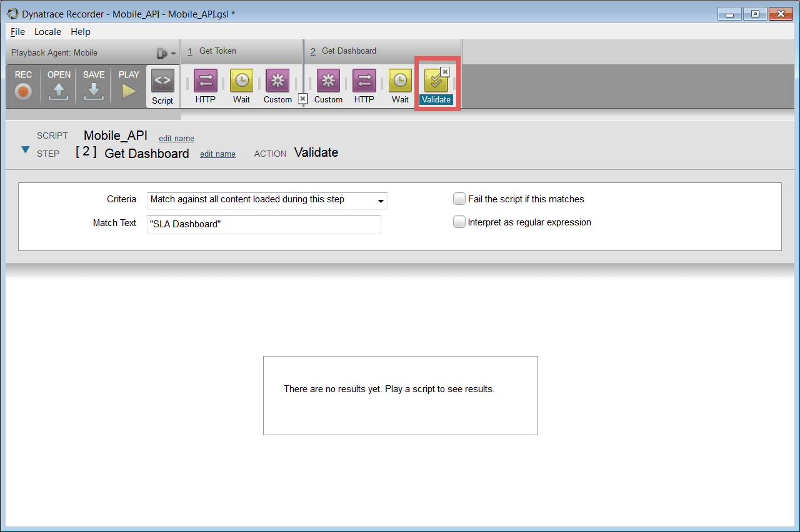Viewport: 800px width, 532px height.
Task: Collapse the step details triangle
Action: pos(25,150)
